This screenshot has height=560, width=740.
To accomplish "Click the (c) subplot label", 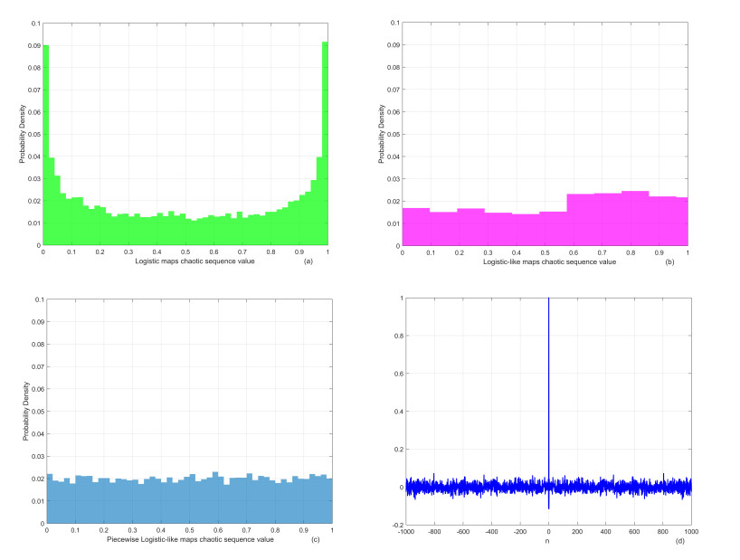I will 314,540.
